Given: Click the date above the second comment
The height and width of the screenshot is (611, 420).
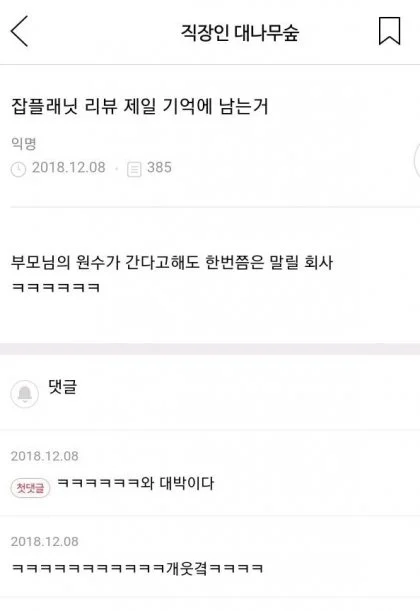Looking at the screenshot, I should pyautogui.click(x=45, y=541).
